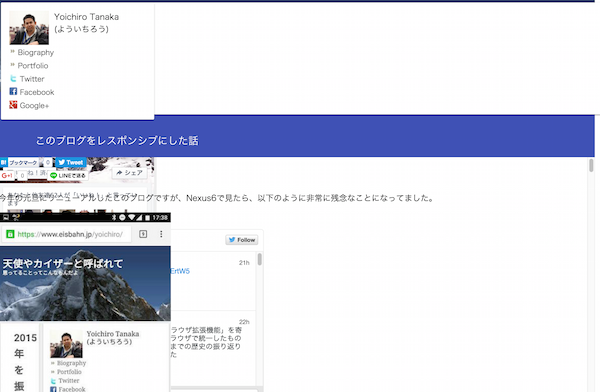
Task: Open Biography link in the top profile card
Action: coord(36,52)
